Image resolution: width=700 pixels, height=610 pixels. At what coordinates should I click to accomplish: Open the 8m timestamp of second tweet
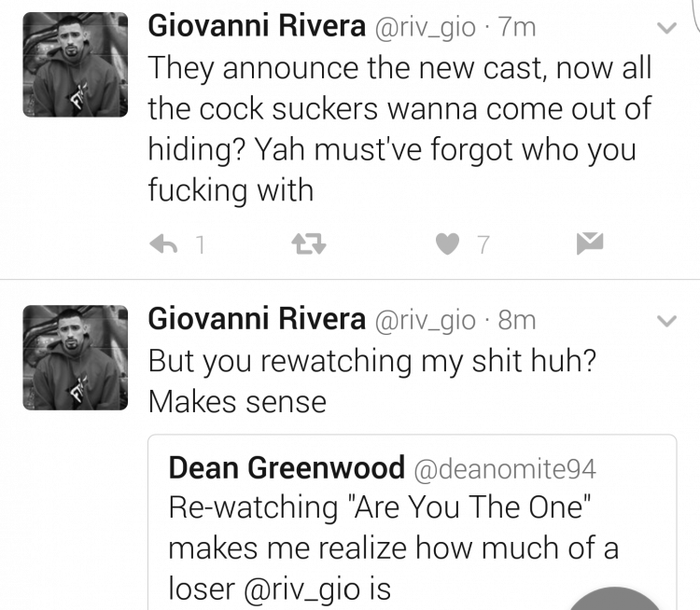point(517,320)
